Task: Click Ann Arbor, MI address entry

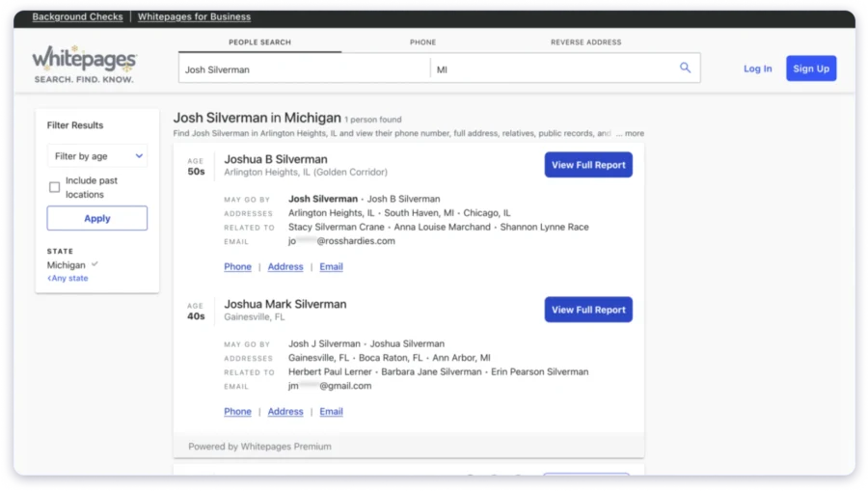Action: (461, 358)
